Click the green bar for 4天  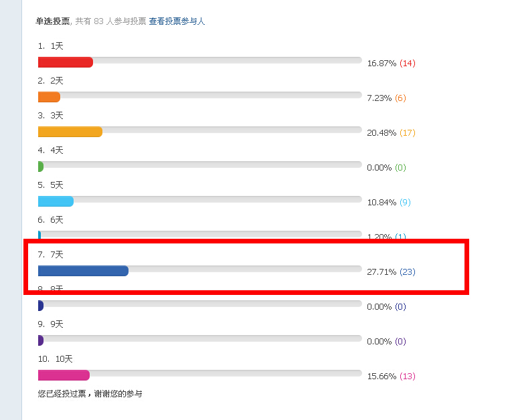41,167
